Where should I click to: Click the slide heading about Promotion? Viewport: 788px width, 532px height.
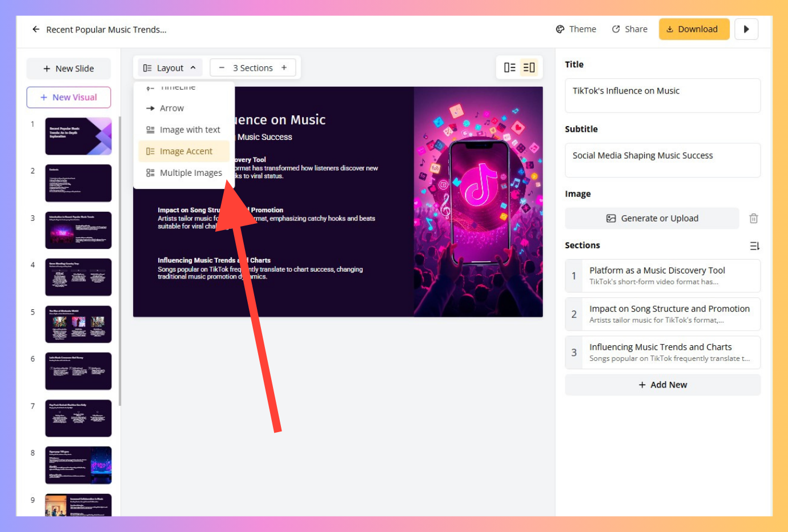(220, 210)
